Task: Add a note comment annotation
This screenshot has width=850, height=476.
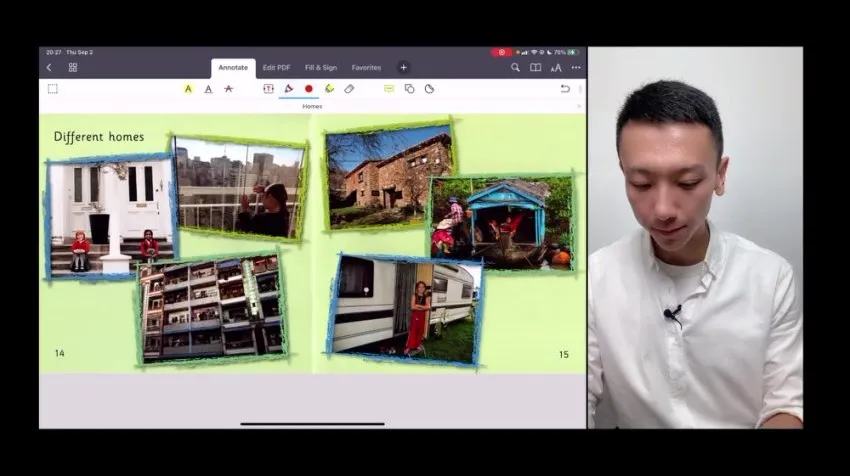Action: [x=389, y=89]
